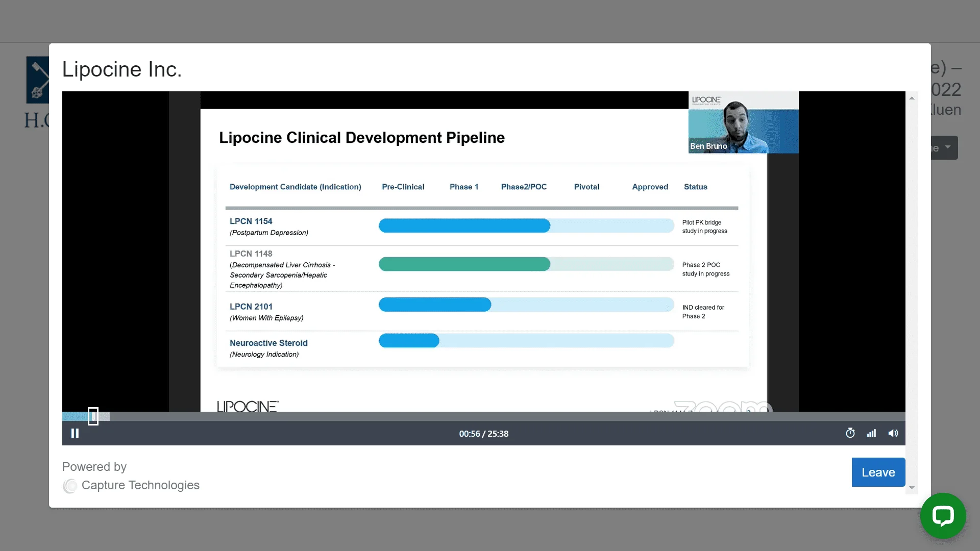Click the LPCN 1154 row label
The image size is (980, 551).
pos(251,221)
